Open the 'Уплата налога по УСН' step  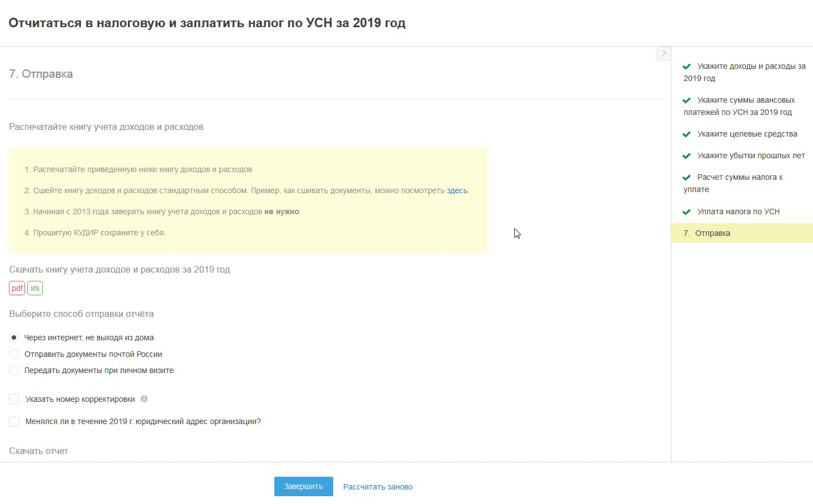point(738,211)
